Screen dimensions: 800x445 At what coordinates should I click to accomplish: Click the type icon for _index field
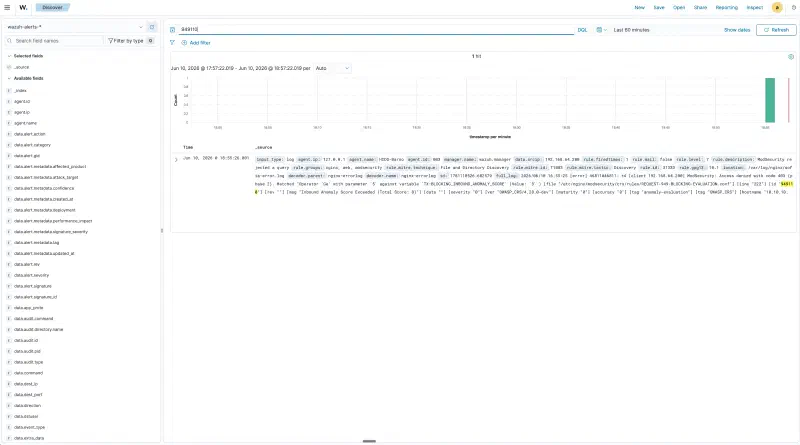point(9,90)
